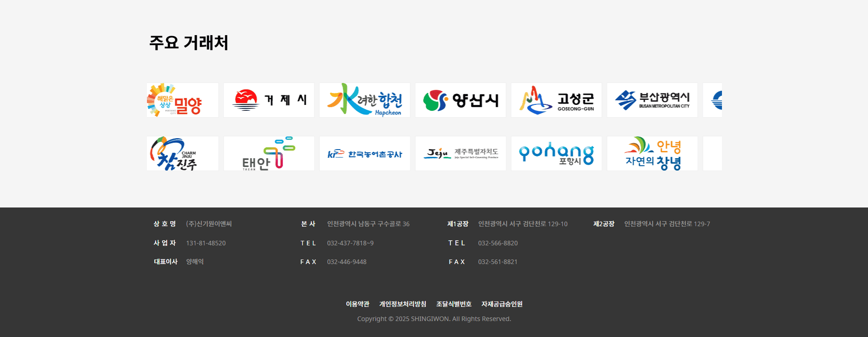The width and height of the screenshot is (868, 337).
Task: Click the 상호명 label
Action: [x=165, y=224]
